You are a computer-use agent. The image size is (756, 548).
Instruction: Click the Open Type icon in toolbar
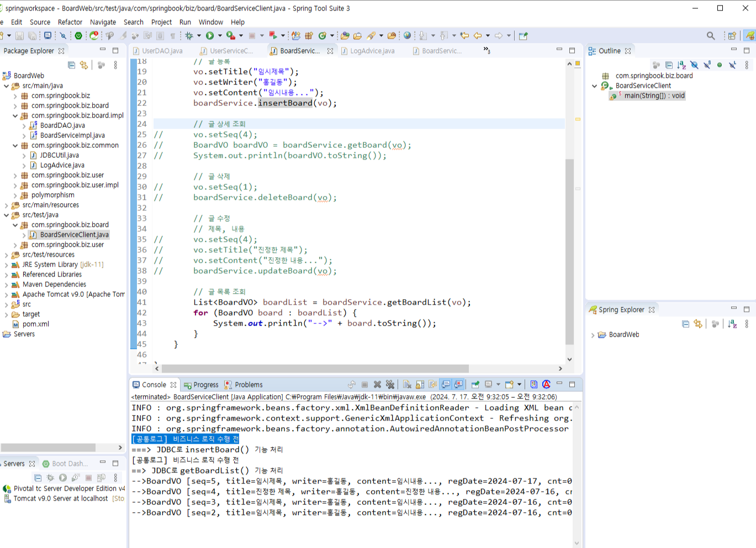(345, 36)
